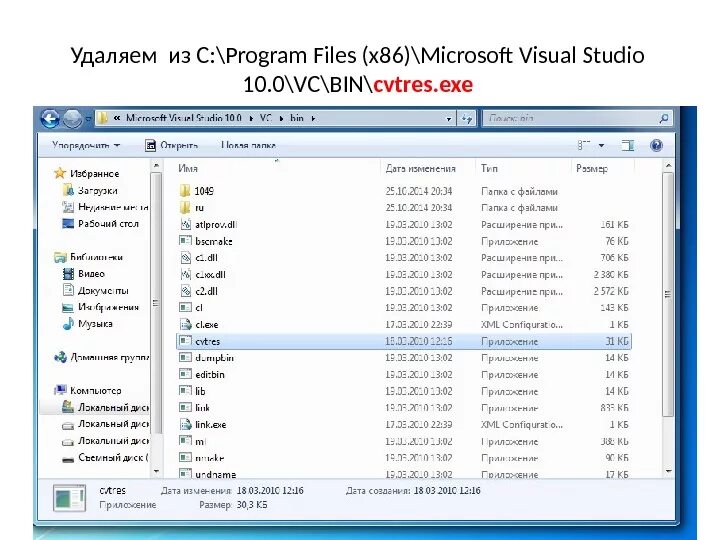Screen dimensions: 720x540
Task: Open the Документы library
Action: click(103, 291)
